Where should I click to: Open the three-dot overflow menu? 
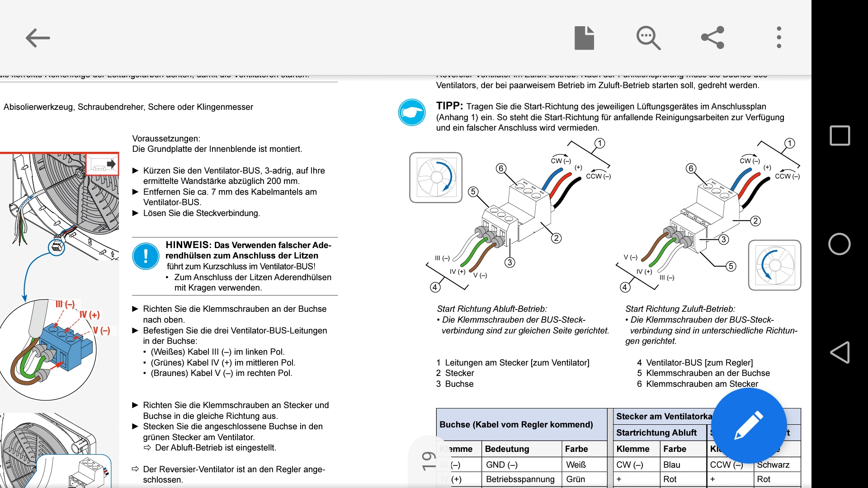[778, 38]
